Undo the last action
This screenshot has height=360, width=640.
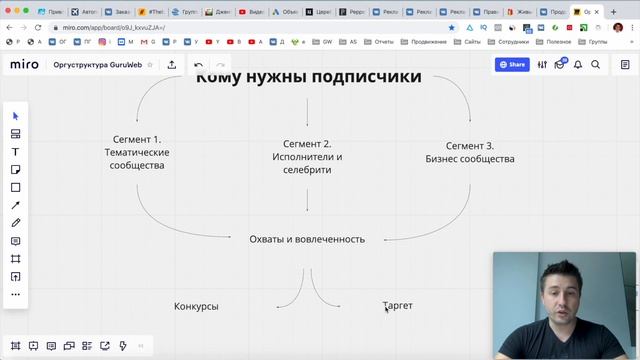[x=198, y=65]
